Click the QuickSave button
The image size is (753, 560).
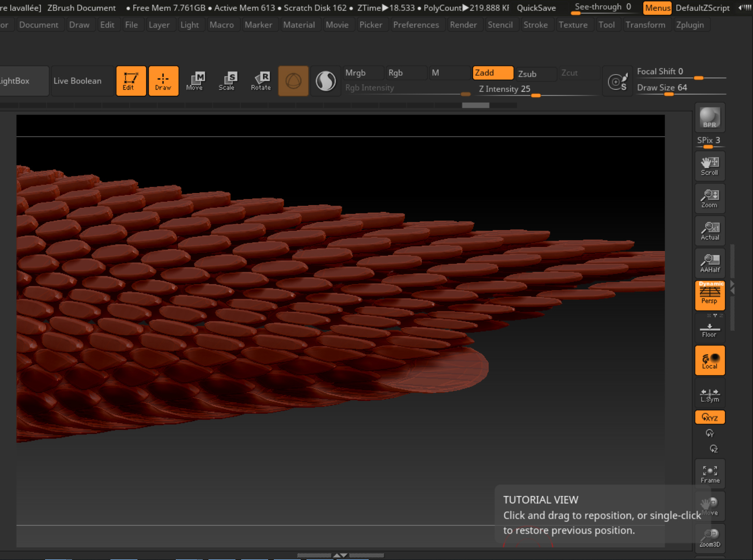[x=536, y=8]
